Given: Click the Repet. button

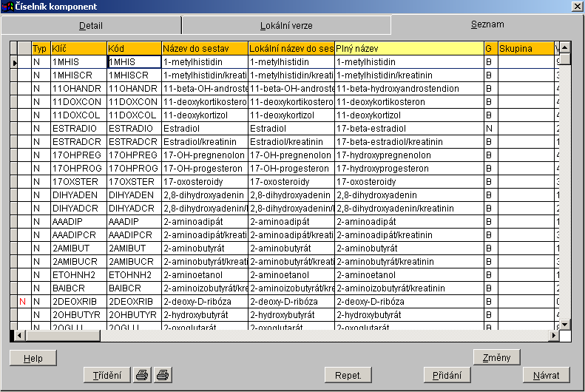Looking at the screenshot, I should (x=348, y=375).
